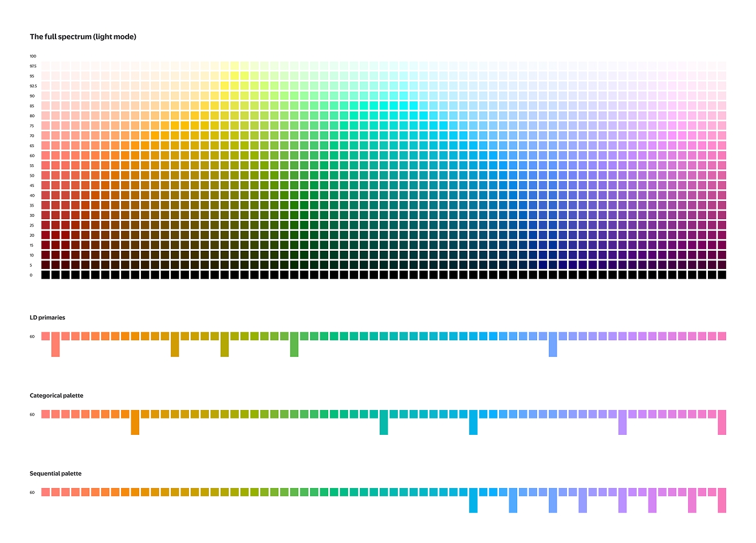This screenshot has width=756, height=543.
Task: Pick the tall olive-yellow swatch in LD primaries
Action: pyautogui.click(x=225, y=344)
